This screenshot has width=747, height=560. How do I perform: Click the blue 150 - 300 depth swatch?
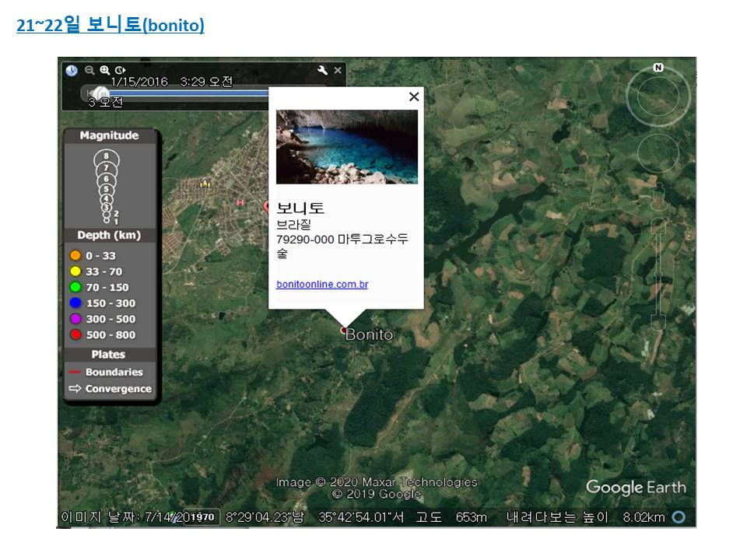[75, 303]
